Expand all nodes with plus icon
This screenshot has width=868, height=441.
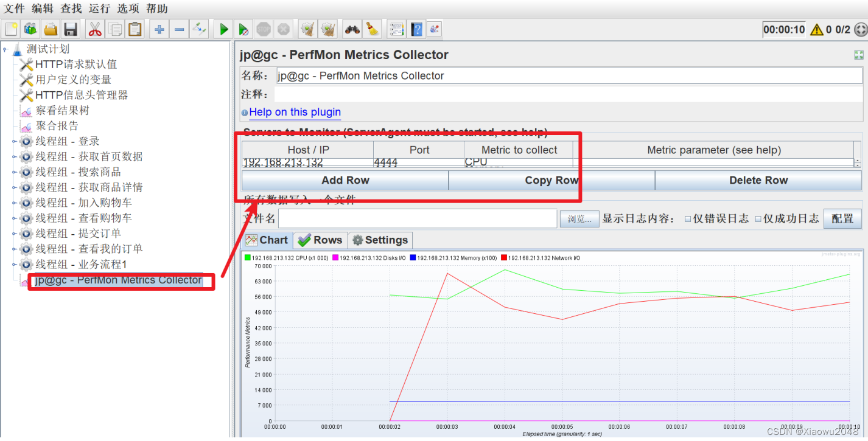(159, 29)
